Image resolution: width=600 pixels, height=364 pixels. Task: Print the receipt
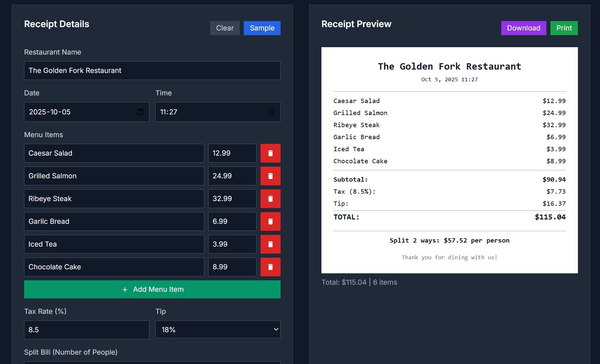pos(564,28)
